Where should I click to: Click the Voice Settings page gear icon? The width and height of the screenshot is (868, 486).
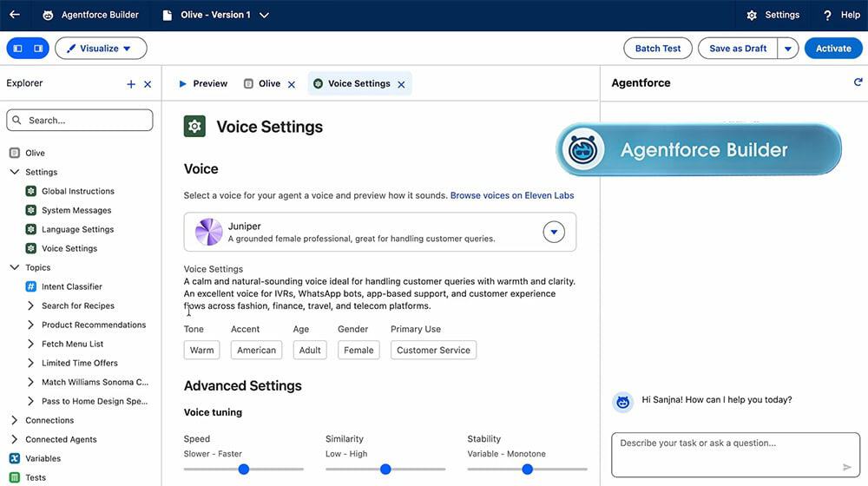pos(194,126)
